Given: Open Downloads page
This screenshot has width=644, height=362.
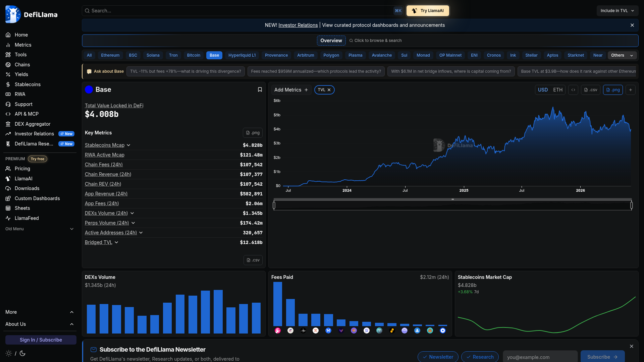Looking at the screenshot, I should click(x=27, y=188).
